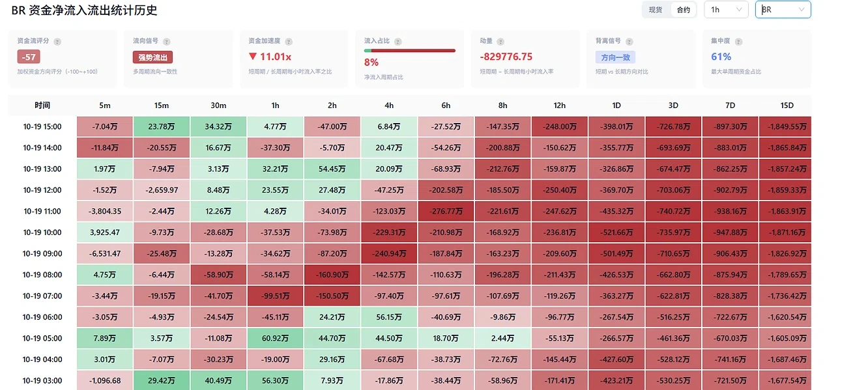Switch to the 现货 market tab

(x=656, y=10)
